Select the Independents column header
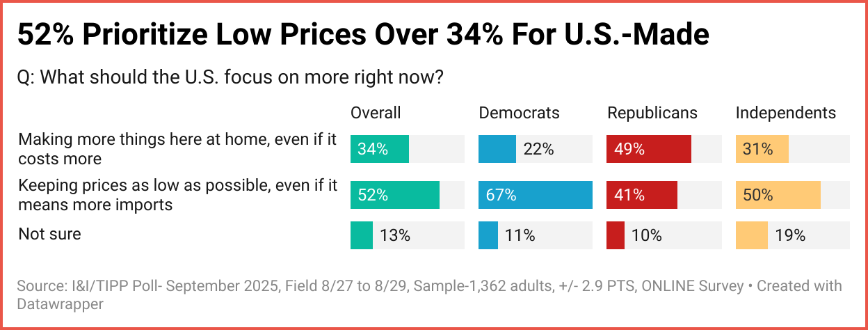 [x=786, y=113]
